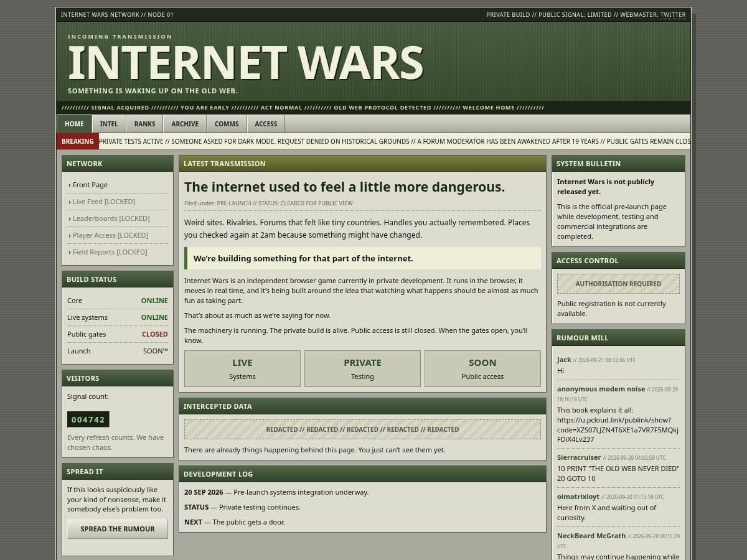Click the STATUS log entry line
Image resolution: width=747 pixels, height=560 pixels.
coord(242,507)
